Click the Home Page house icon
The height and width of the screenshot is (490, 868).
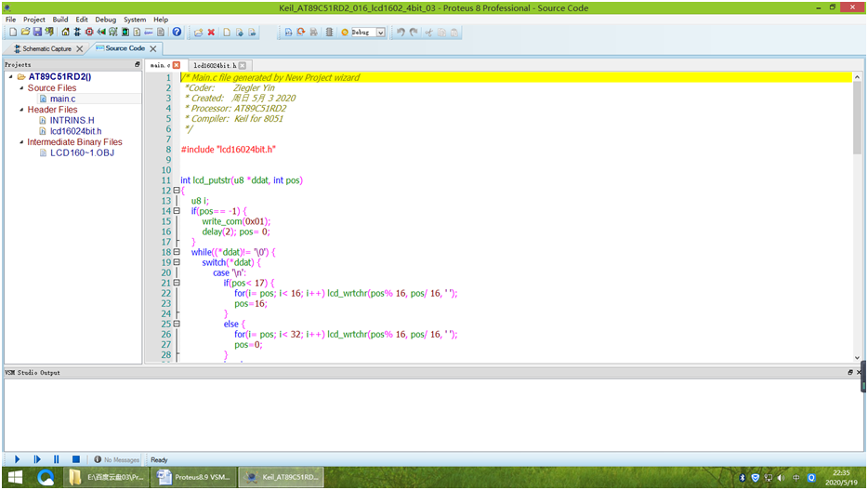65,33
